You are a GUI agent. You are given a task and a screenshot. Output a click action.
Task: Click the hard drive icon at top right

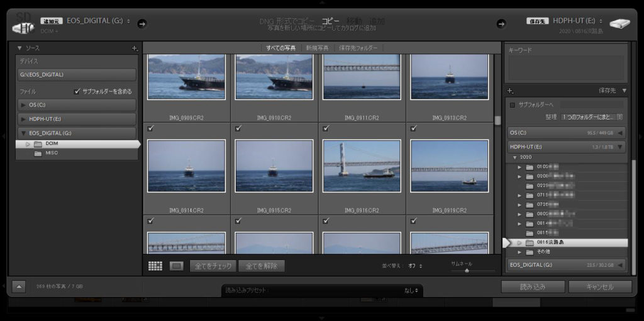tap(619, 24)
